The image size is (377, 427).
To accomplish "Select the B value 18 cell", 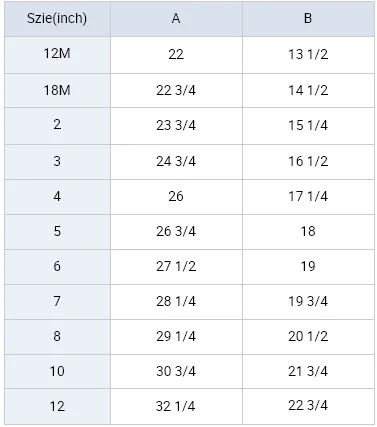I will tap(308, 232).
